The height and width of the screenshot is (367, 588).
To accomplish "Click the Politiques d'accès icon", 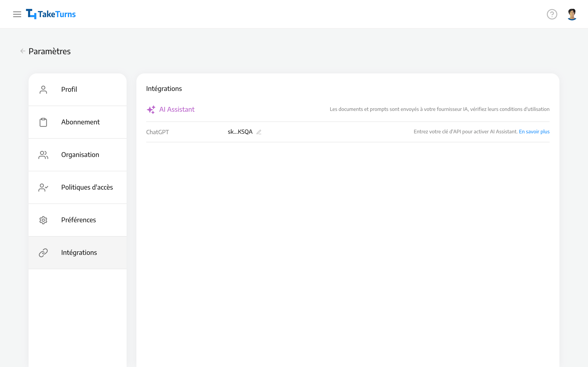I will tap(43, 187).
